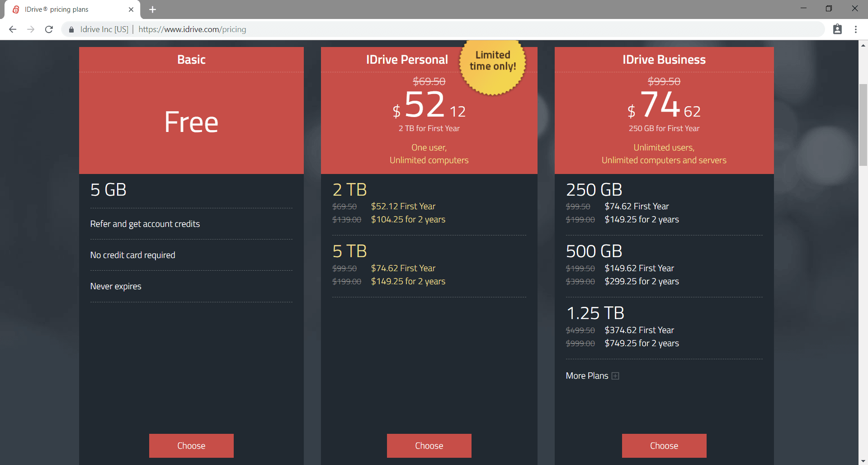Click the page reload icon
The width and height of the screenshot is (868, 465).
point(49,29)
